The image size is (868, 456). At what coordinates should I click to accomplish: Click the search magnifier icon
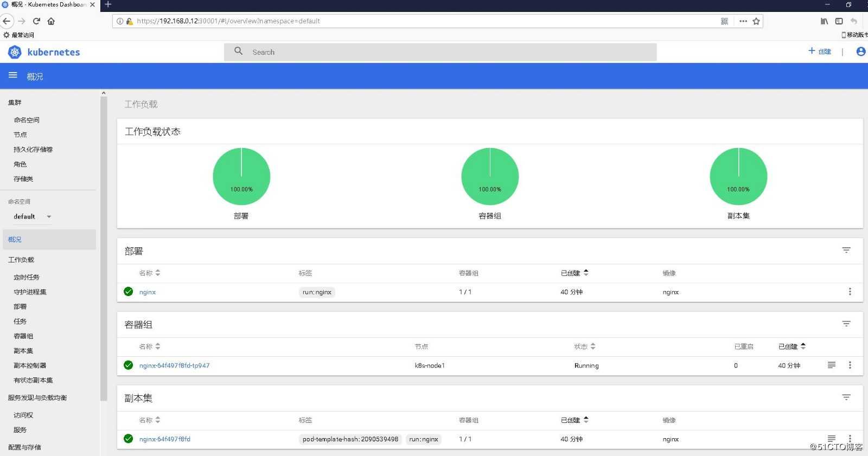pyautogui.click(x=238, y=51)
